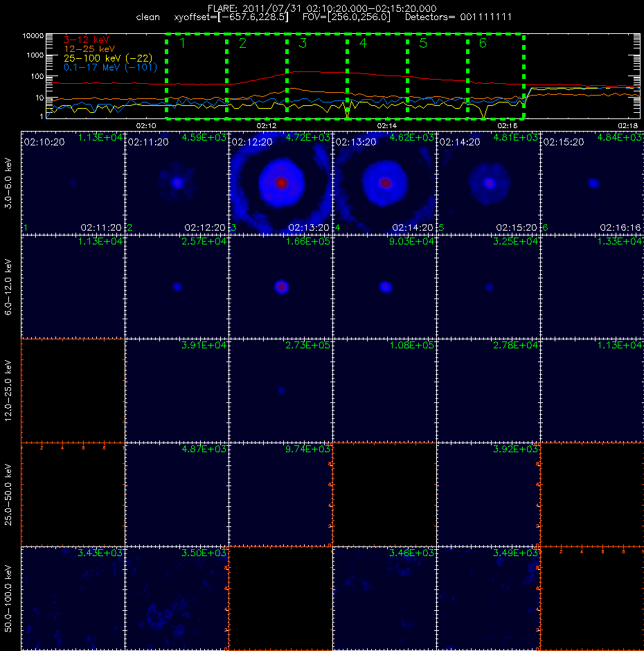Viewport: 644px width, 651px height.
Task: Click the 02:12:20 start time label in panel 3
Action: [252, 142]
